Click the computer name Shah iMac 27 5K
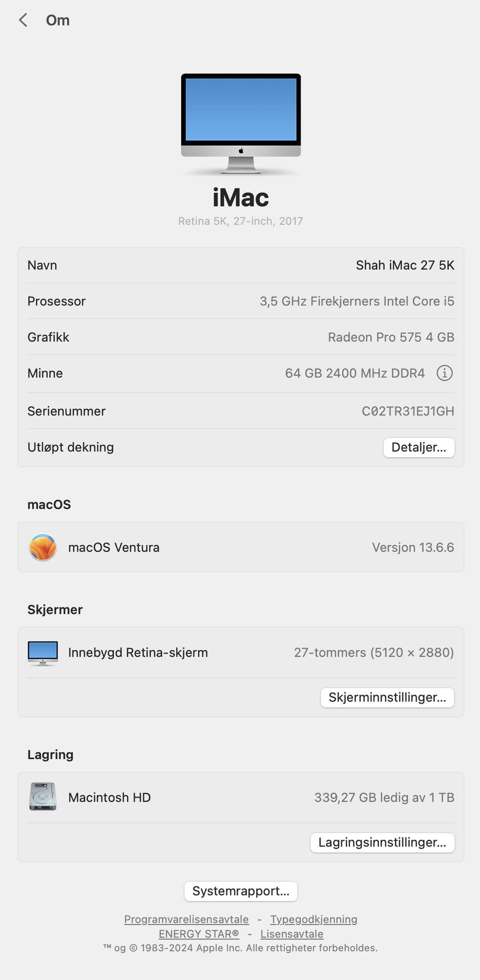480x980 pixels. [404, 265]
